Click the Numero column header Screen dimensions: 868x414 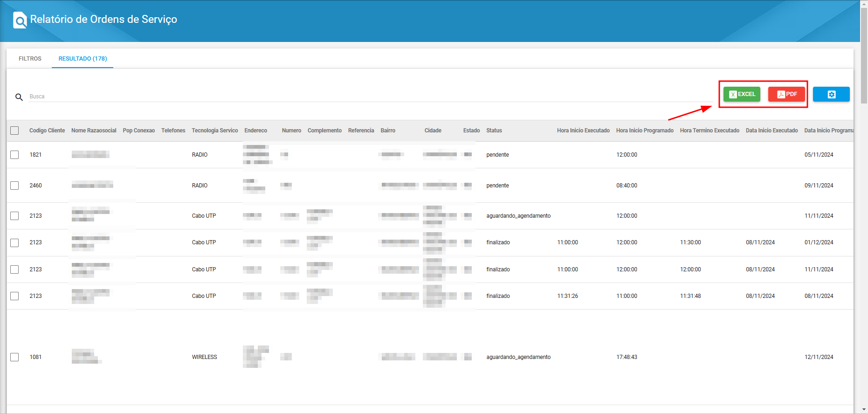291,131
